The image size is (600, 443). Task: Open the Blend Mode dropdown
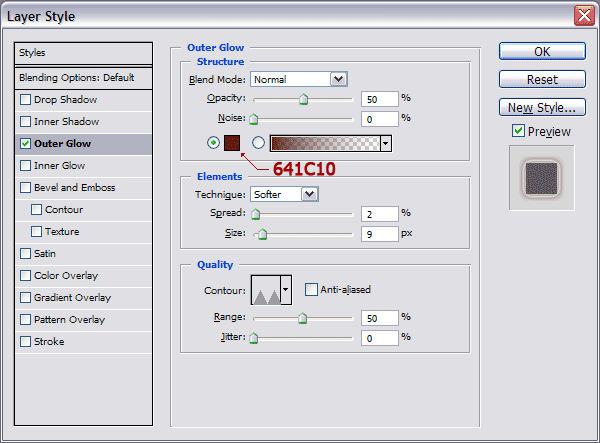pos(298,79)
